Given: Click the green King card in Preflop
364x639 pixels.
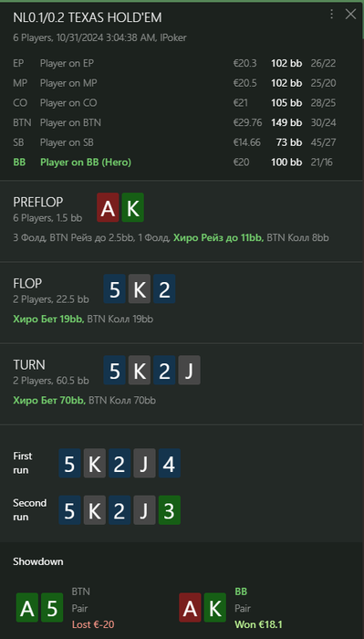Looking at the screenshot, I should 132,208.
